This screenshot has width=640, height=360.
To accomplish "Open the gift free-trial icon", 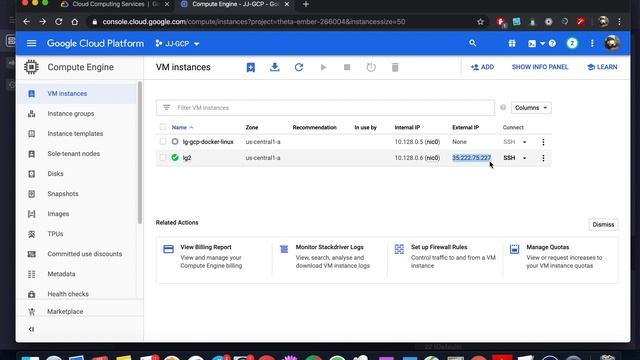I will (512, 43).
